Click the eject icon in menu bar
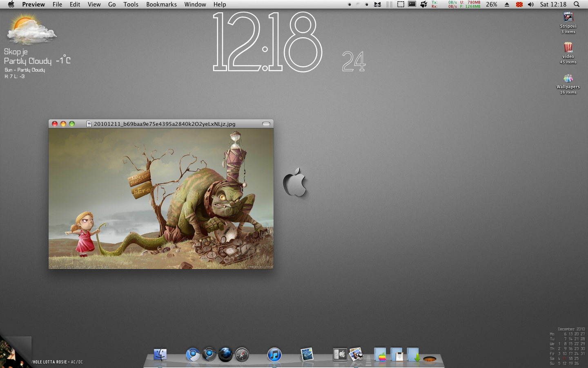Image resolution: width=588 pixels, height=368 pixels. (507, 4)
